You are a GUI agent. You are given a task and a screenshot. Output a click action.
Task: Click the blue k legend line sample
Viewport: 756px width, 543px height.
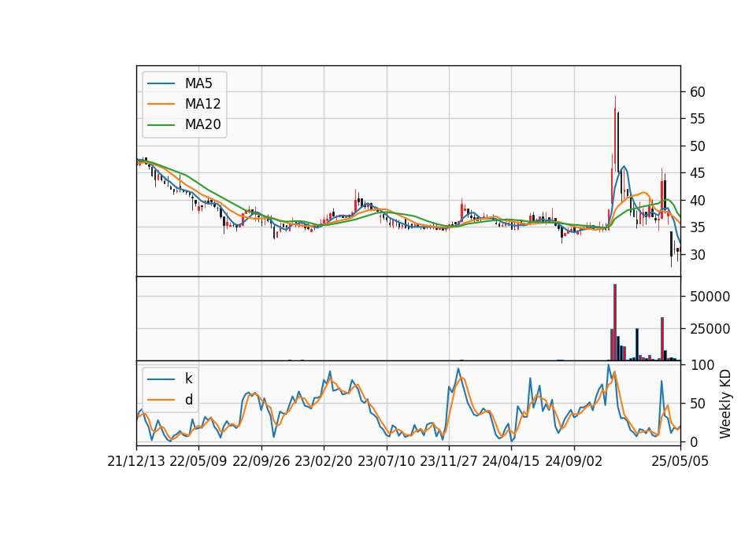pos(161,379)
